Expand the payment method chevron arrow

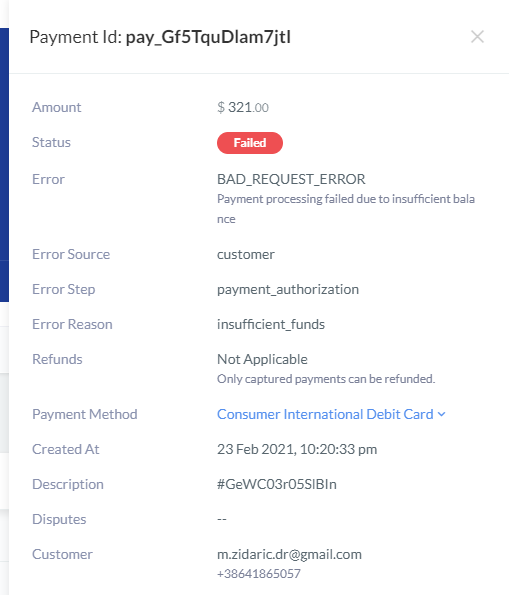(441, 414)
